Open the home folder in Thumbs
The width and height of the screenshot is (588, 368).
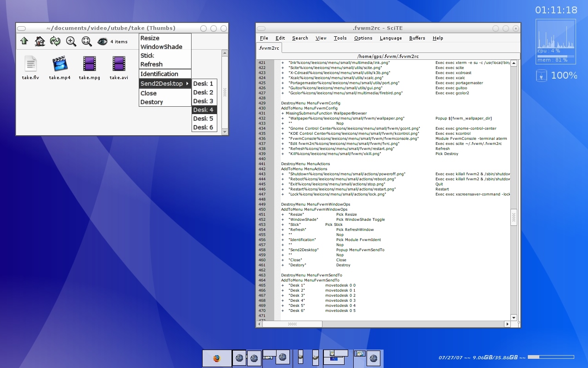(x=40, y=41)
